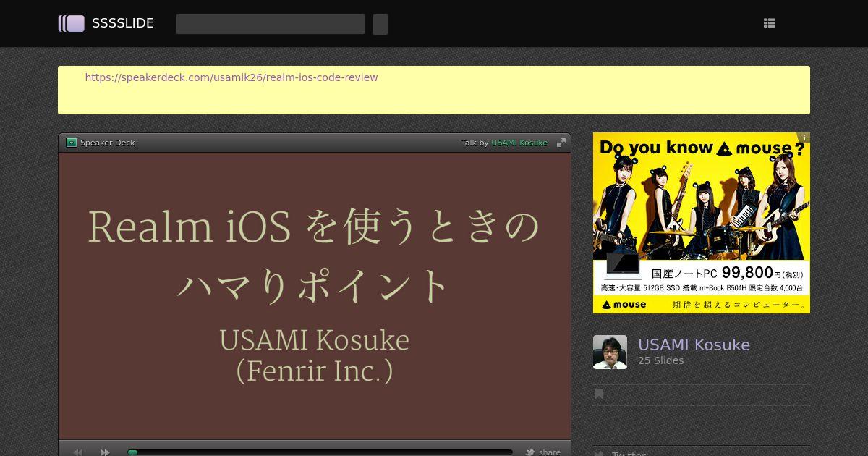Advance to next slide with forward button
Viewport: 868px width, 456px height.
pos(105,452)
